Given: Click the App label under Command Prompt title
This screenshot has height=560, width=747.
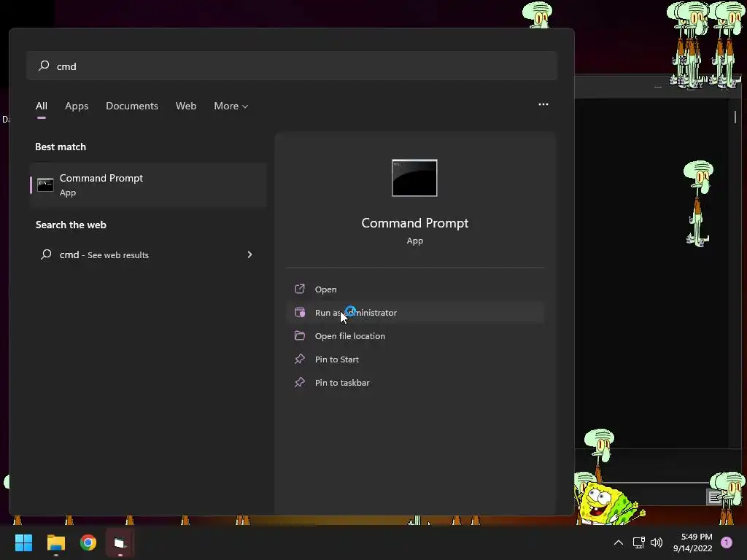Looking at the screenshot, I should [415, 241].
